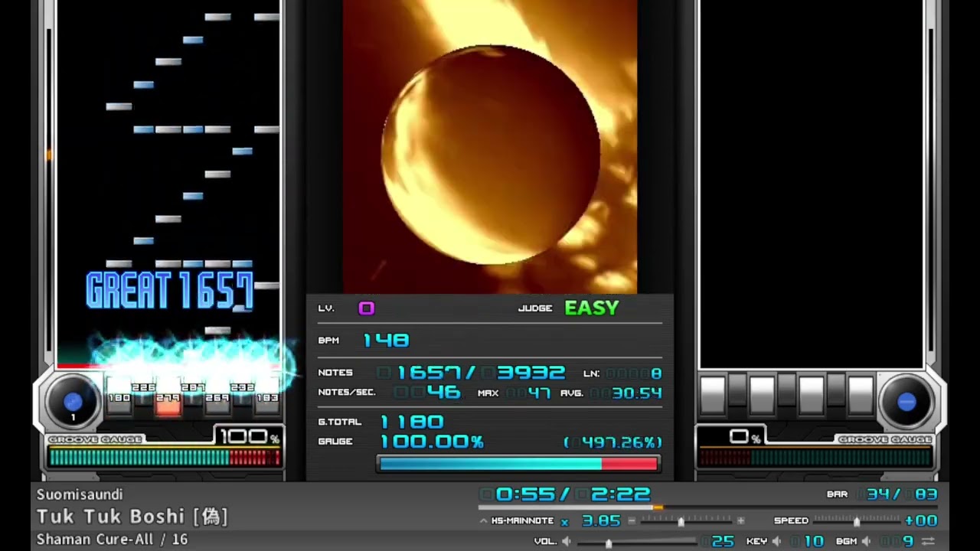Click the player 1 turntable scratch disc

73,402
